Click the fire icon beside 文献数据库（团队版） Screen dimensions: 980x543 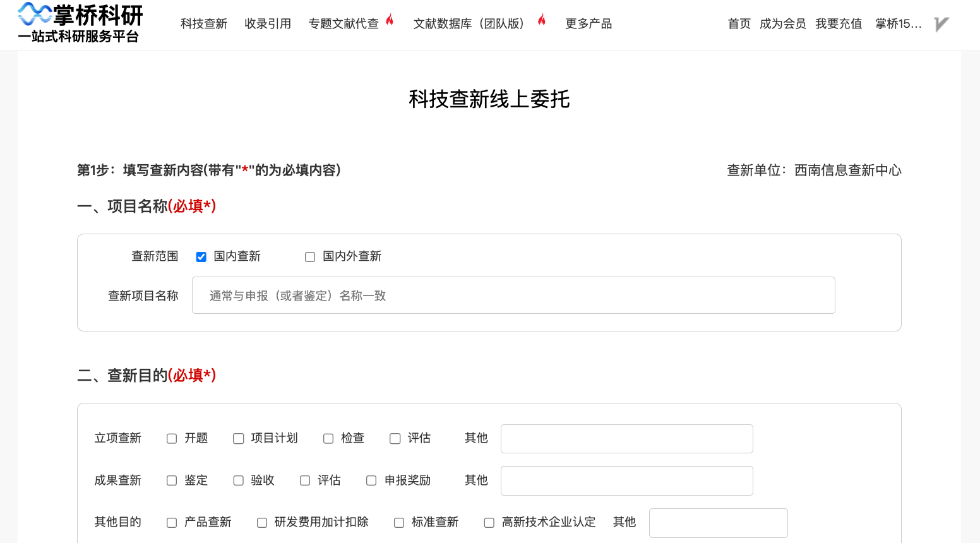click(541, 20)
